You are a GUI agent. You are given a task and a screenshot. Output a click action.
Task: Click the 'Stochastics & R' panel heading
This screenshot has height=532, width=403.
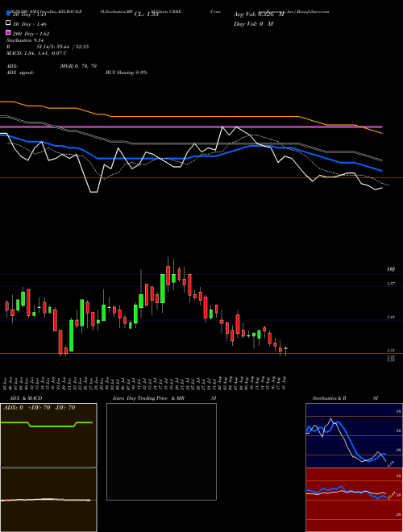[329, 398]
